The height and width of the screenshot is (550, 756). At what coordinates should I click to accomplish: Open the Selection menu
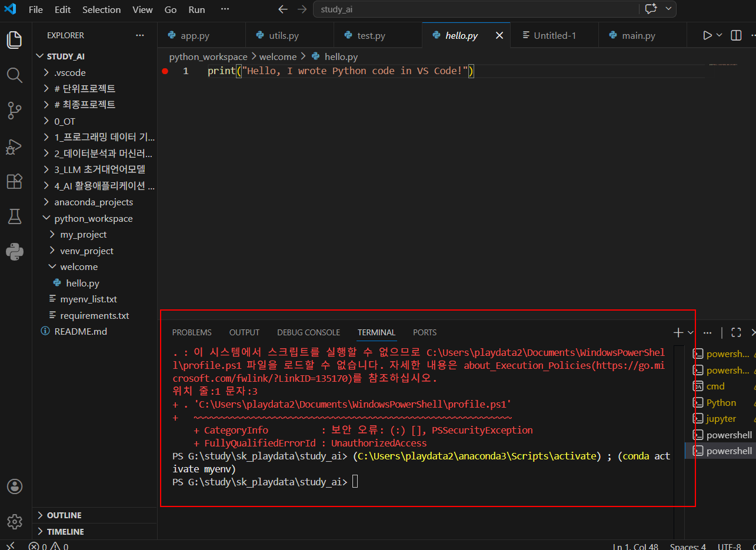click(101, 9)
